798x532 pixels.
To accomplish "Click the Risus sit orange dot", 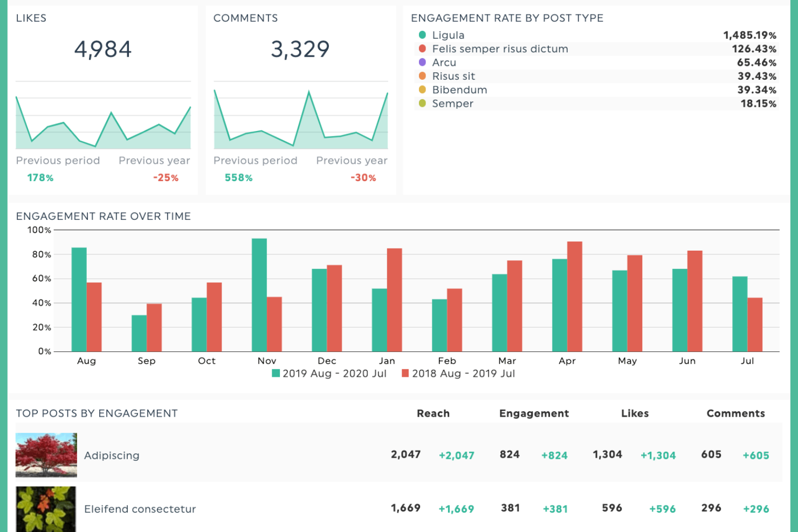I will (422, 76).
